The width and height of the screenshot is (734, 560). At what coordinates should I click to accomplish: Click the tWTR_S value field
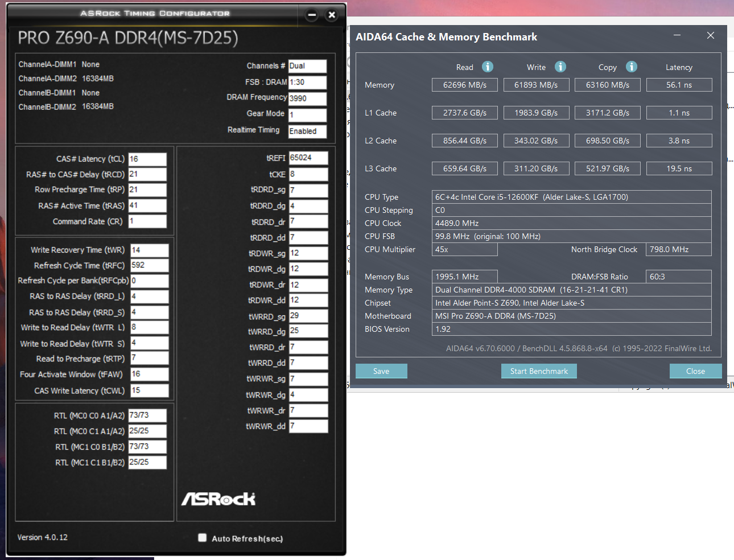point(150,343)
